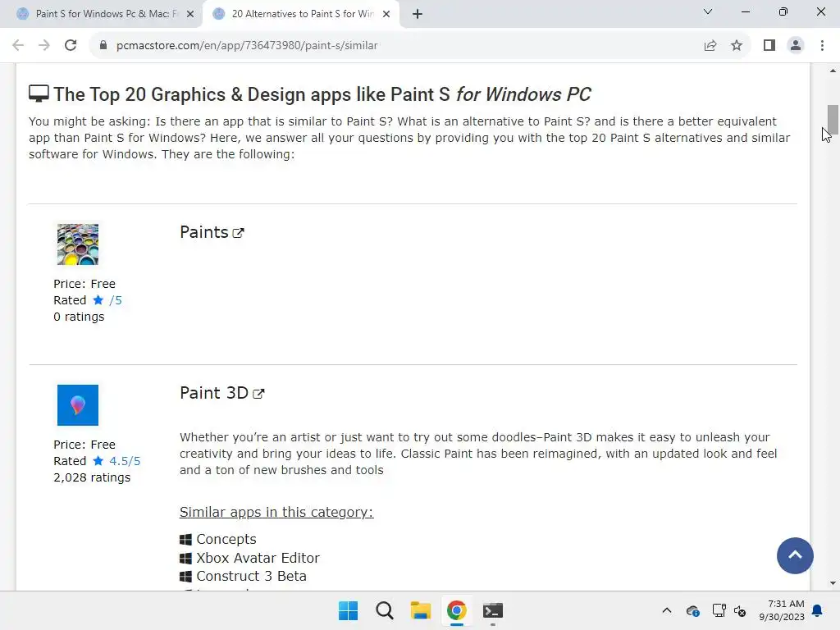Open the tab search dropdown
The height and width of the screenshot is (630, 840).
pos(708,11)
